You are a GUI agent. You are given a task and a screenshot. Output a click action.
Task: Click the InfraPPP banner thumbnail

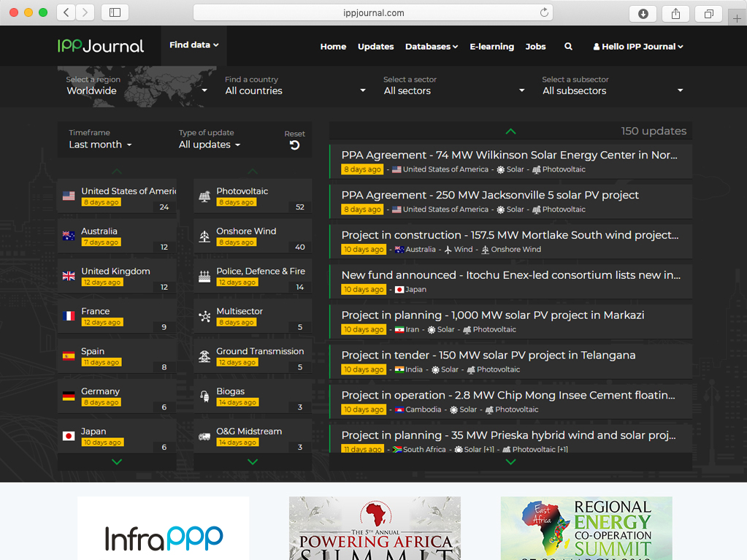[x=163, y=529]
